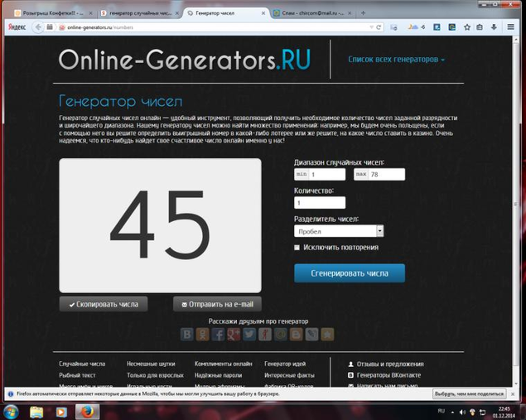Click the RU language indicator in tray
The image size is (526, 420).
pos(442,411)
